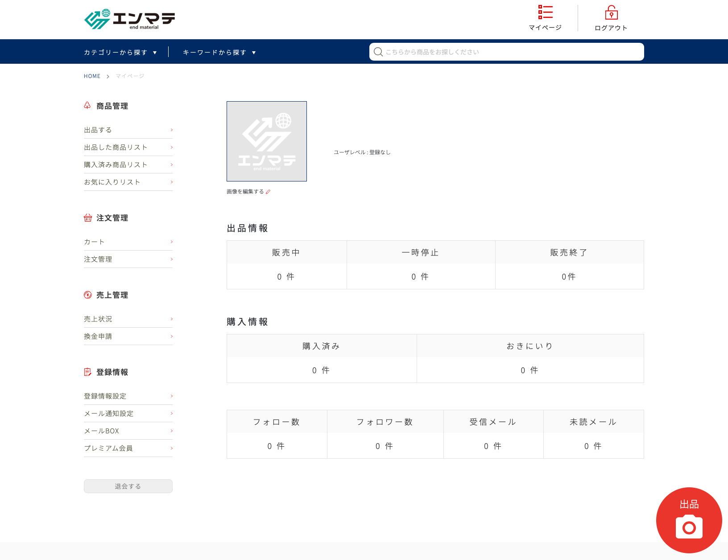Click the 退会する button
The image size is (728, 560).
[x=128, y=486]
